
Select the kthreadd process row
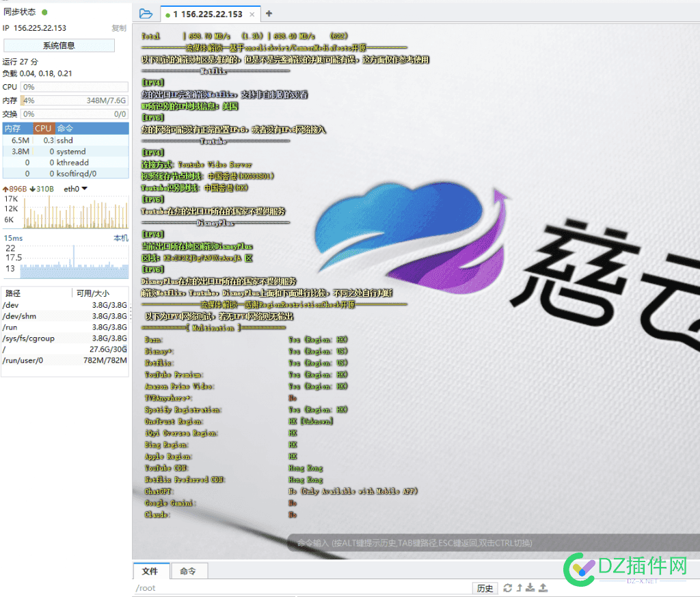(x=66, y=163)
